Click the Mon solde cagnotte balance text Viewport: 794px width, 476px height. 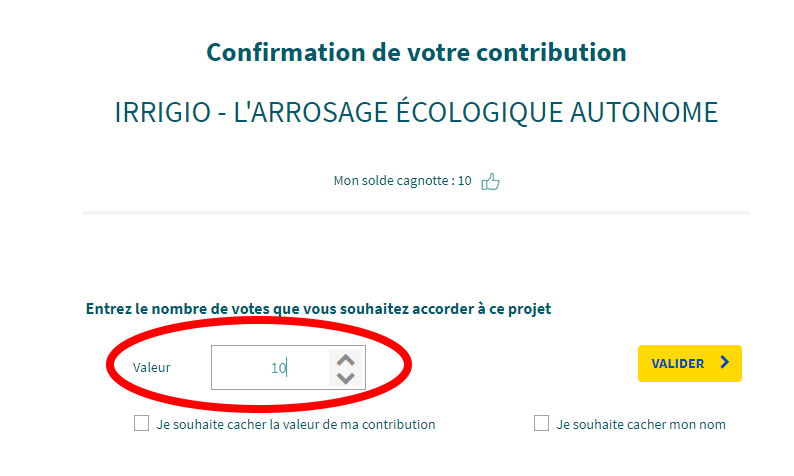[x=403, y=181]
